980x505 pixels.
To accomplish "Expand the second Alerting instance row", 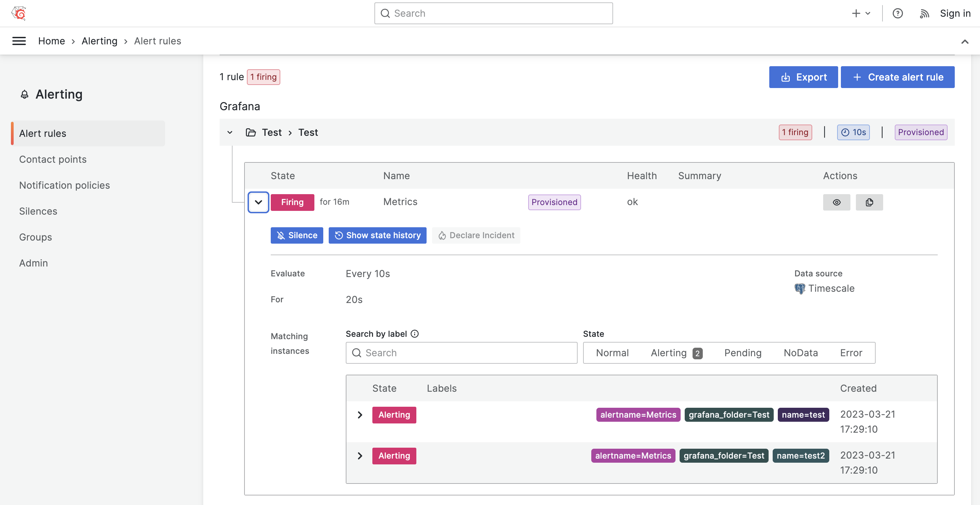I will pos(360,456).
